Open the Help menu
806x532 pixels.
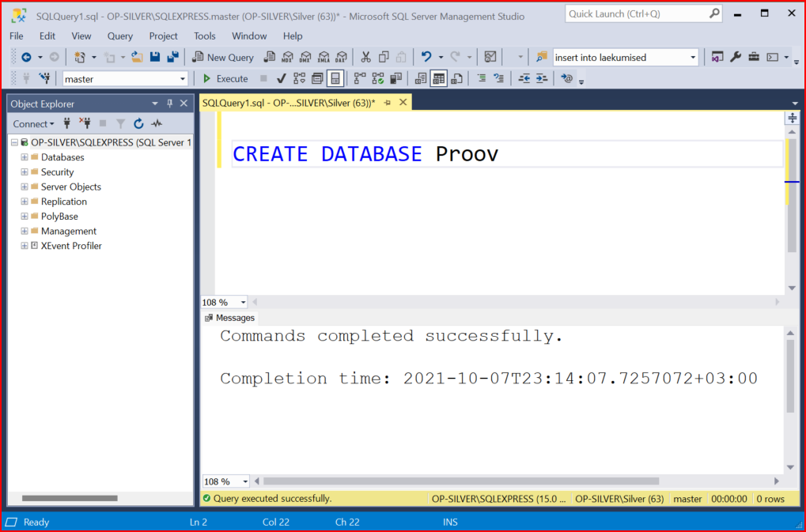coord(293,36)
